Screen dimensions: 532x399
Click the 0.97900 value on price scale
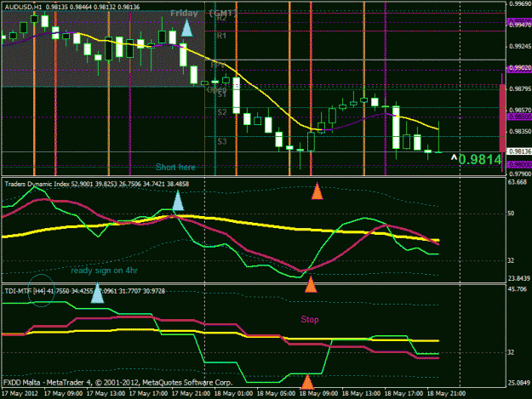[519, 174]
